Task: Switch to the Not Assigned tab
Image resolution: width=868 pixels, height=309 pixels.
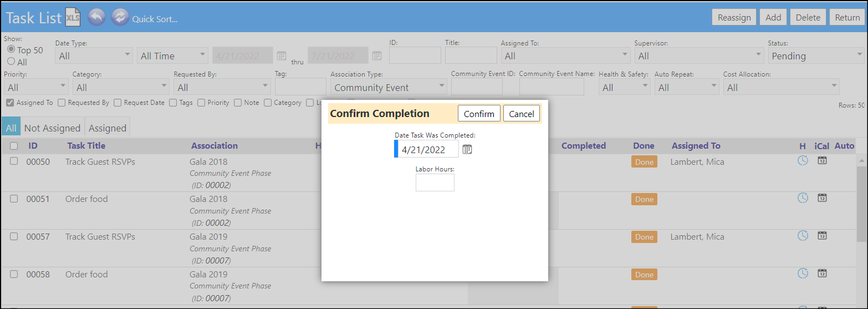Action: tap(53, 128)
